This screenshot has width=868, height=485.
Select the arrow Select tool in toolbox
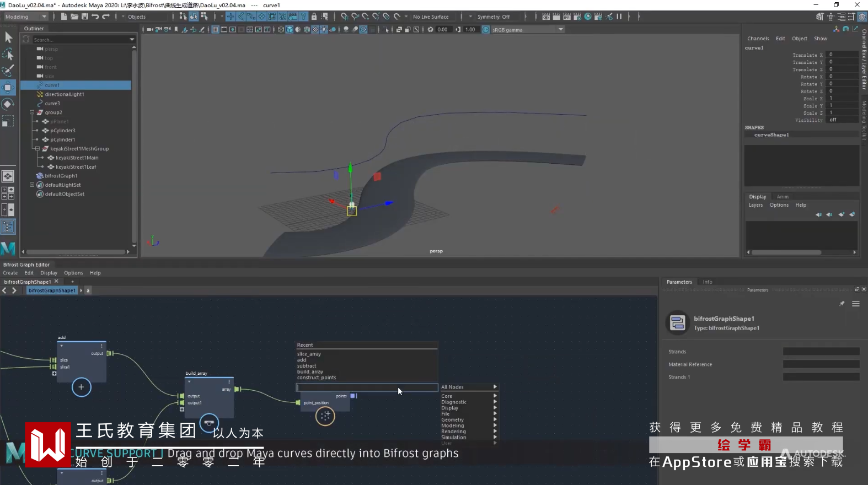8,37
